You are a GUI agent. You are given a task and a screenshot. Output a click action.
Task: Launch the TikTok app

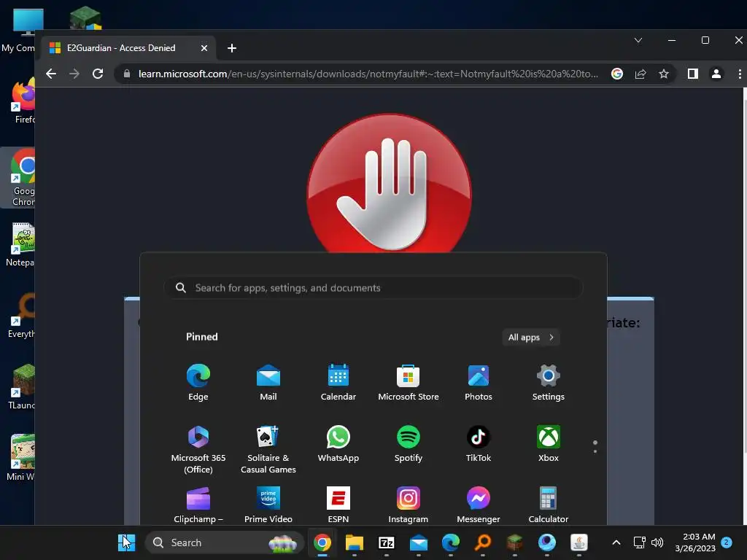tap(479, 444)
